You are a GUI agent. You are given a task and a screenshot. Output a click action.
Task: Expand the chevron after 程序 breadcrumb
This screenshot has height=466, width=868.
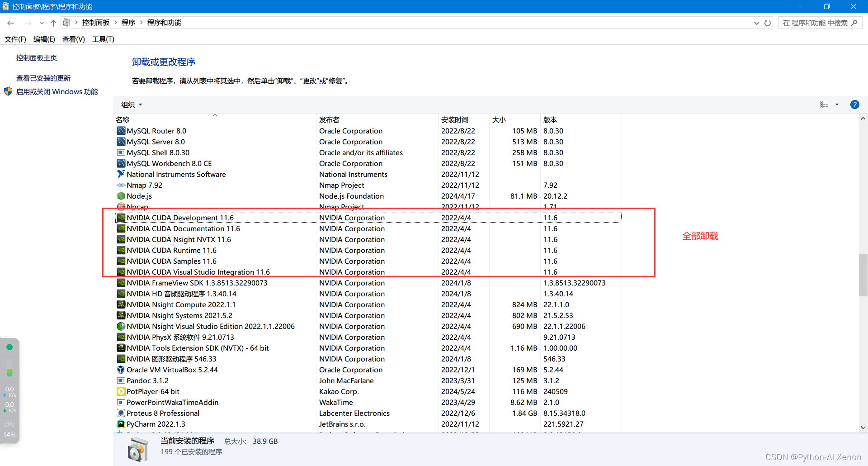pos(142,23)
